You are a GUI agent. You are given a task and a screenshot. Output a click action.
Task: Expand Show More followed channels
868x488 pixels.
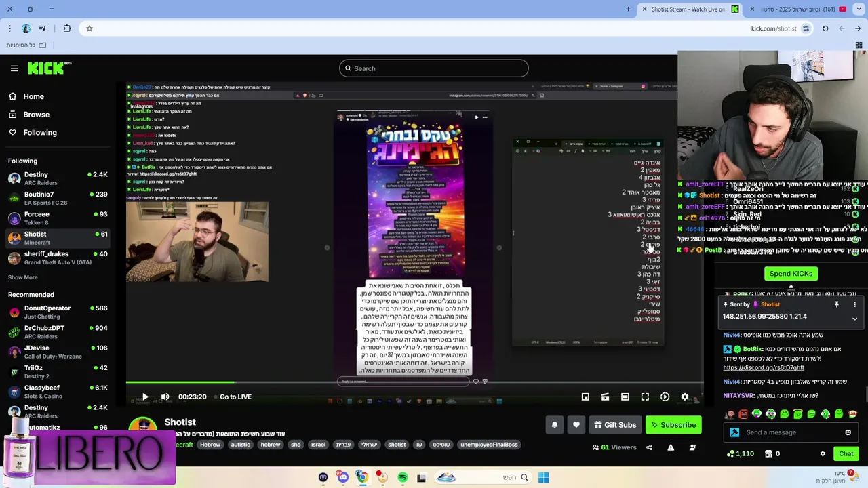22,277
